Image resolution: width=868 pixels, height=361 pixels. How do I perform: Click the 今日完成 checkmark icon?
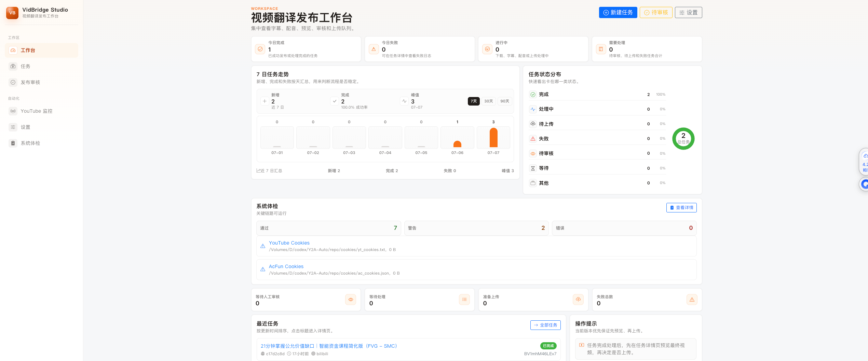pos(260,49)
